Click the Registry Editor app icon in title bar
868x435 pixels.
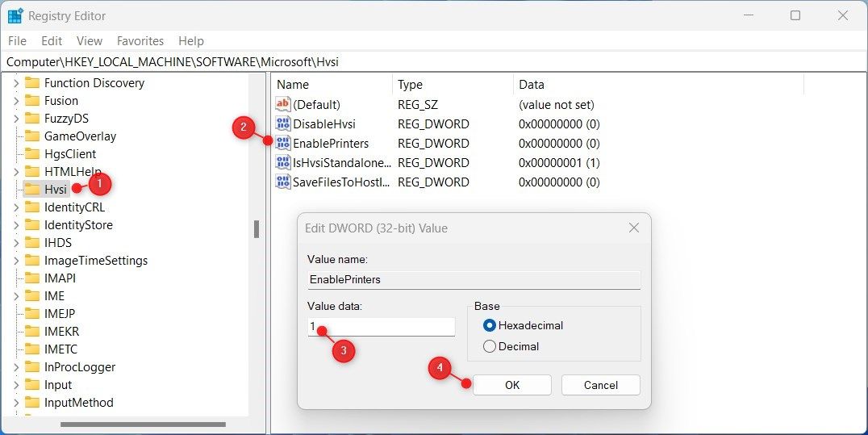[15, 16]
